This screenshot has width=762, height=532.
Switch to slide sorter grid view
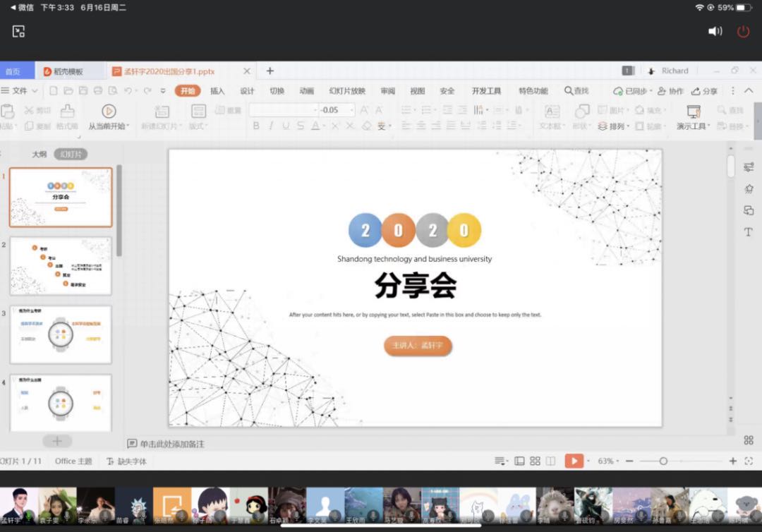coord(535,461)
